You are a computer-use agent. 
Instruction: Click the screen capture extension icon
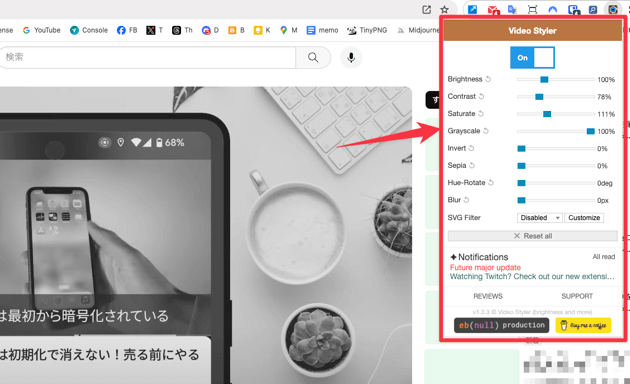pos(532,9)
